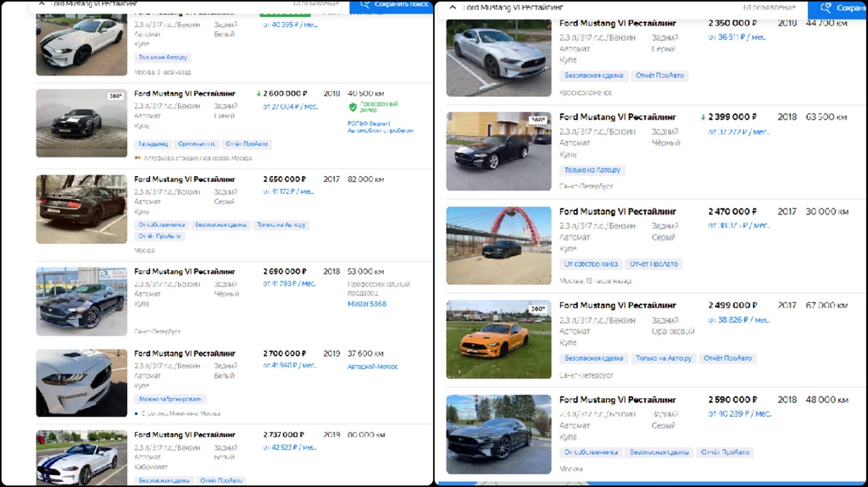Image resolution: width=868 pixels, height=487 pixels.
Task: Click 'От собственника' tag on 2 650 000 listing
Action: pyautogui.click(x=162, y=225)
